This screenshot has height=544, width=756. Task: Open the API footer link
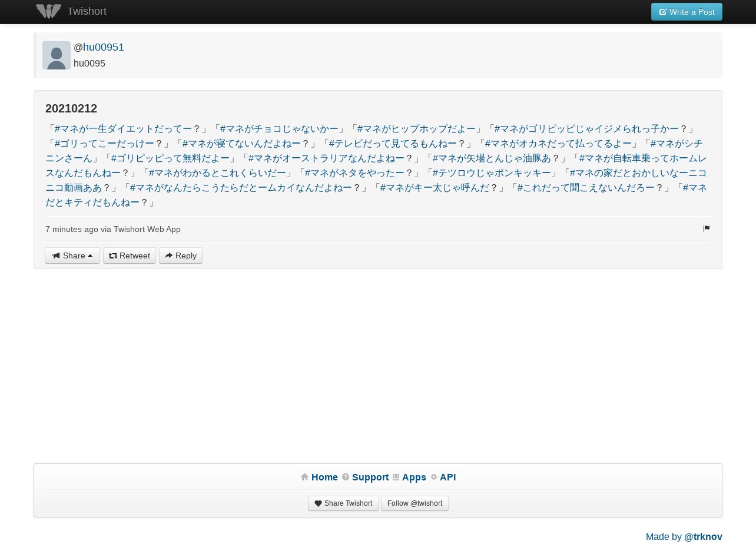[x=447, y=477]
